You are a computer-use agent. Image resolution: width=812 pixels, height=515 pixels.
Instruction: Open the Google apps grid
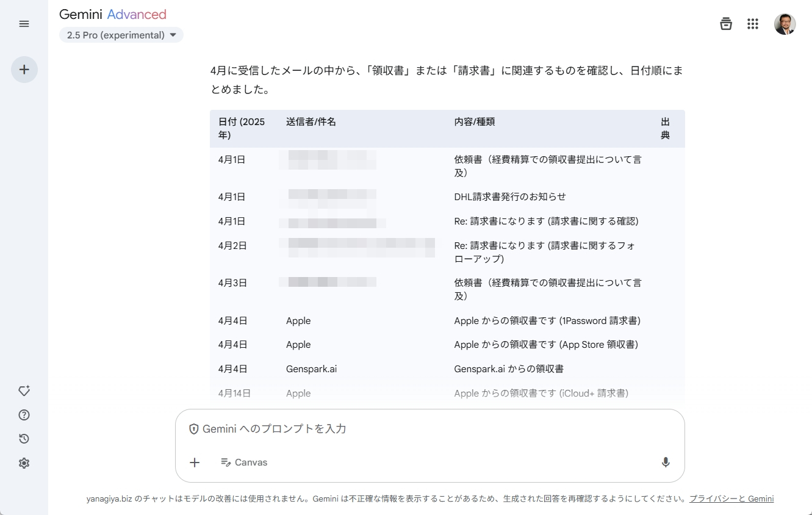(x=753, y=24)
